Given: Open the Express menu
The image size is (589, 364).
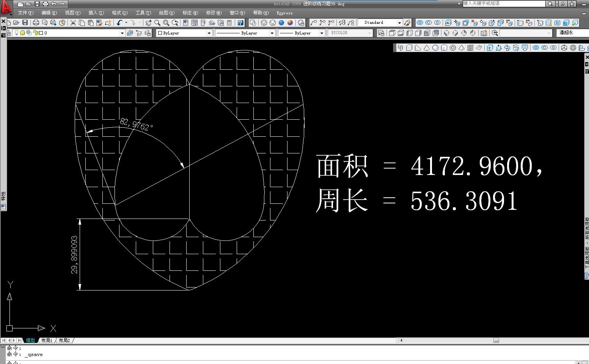Looking at the screenshot, I should click(284, 13).
